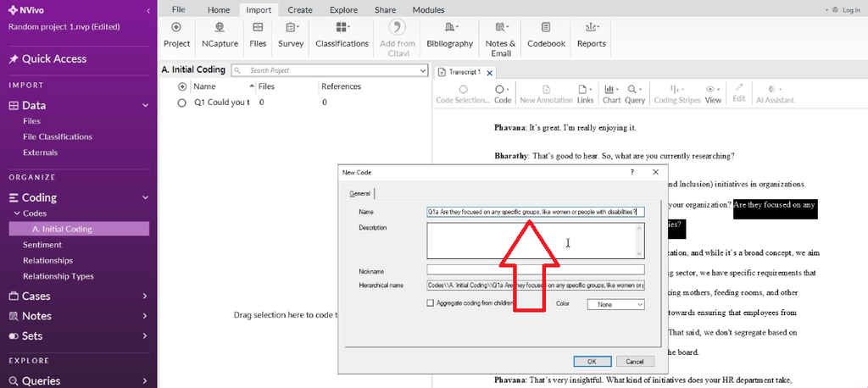Click Cancel in the New Code dialog
868x388 pixels.
[635, 361]
